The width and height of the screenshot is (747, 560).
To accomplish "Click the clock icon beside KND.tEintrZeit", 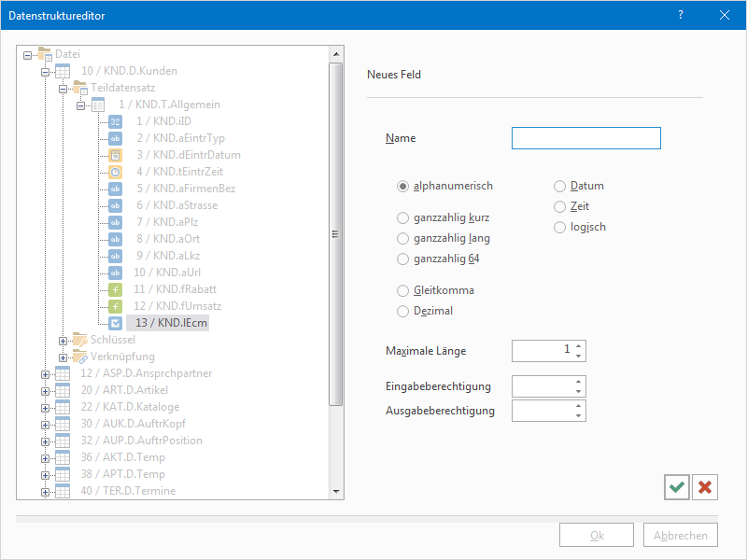I will click(x=115, y=172).
